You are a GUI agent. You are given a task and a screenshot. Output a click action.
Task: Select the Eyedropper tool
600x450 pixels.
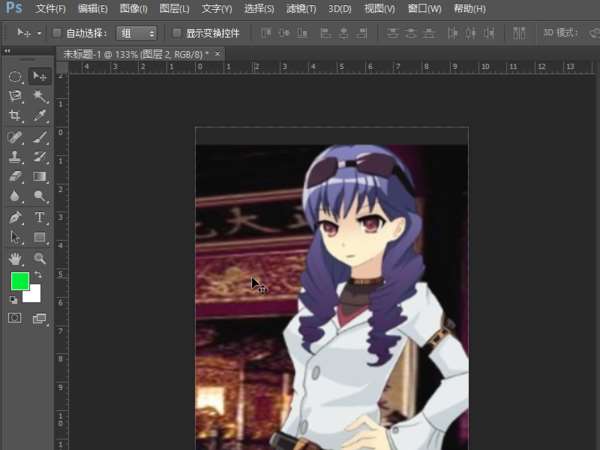click(x=39, y=115)
